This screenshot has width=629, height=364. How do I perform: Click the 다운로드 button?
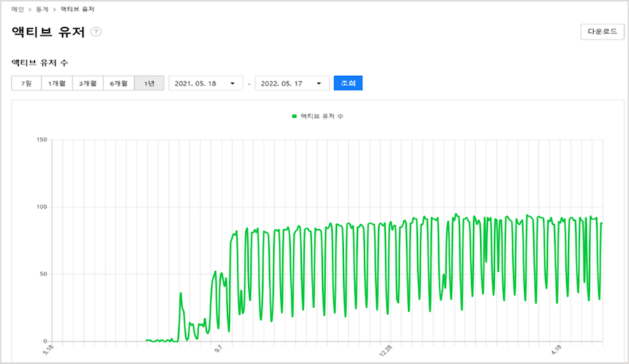(x=602, y=32)
